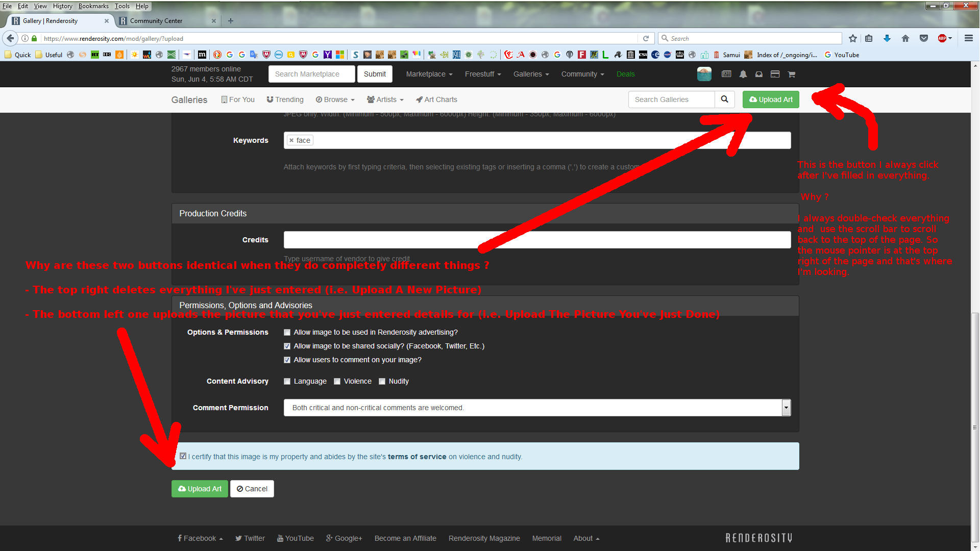Click the notifications bell icon

(x=743, y=74)
